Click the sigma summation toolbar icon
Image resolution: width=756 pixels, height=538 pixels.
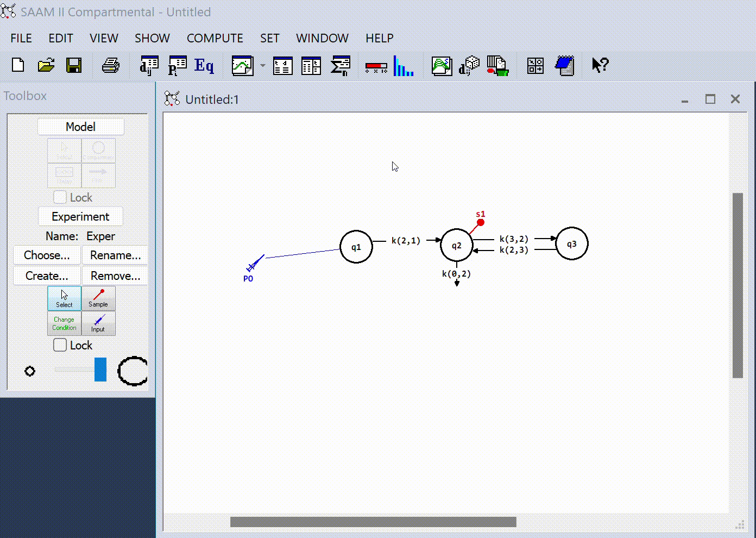click(x=341, y=66)
